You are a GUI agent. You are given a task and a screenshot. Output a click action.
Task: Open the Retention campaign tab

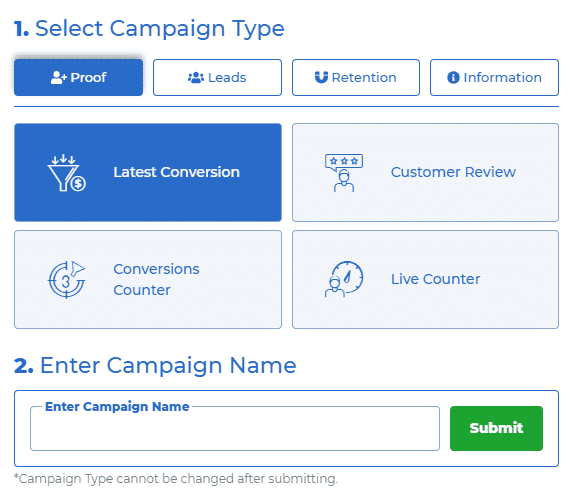[x=356, y=77]
